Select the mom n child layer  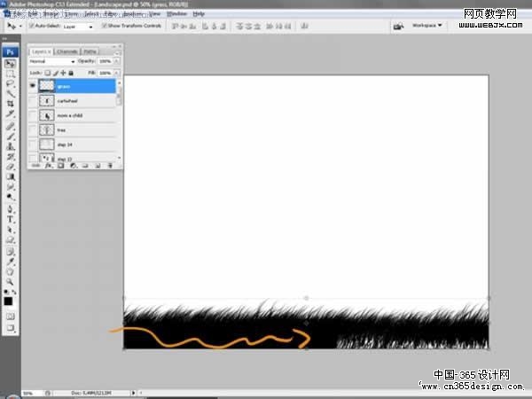click(x=76, y=115)
